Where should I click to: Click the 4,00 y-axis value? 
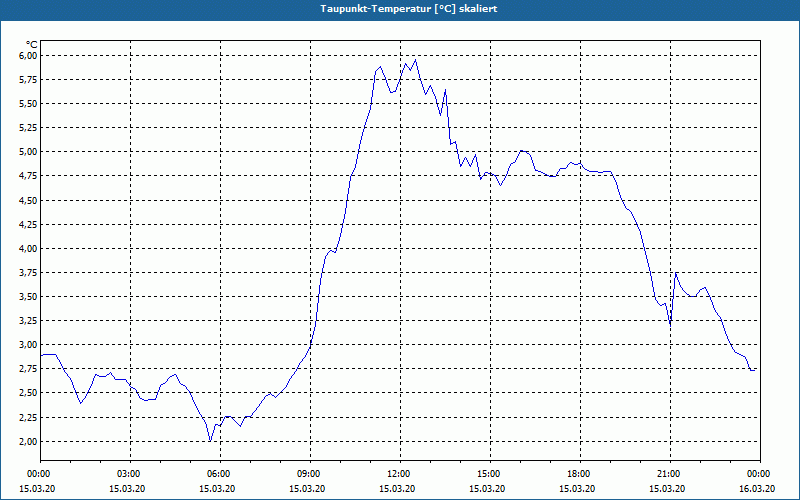point(28,248)
